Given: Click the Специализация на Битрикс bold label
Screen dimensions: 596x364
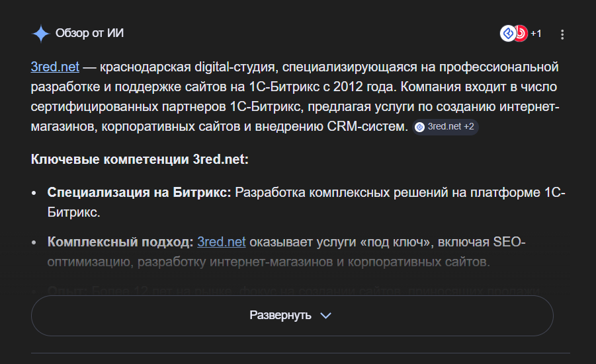Looking at the screenshot, I should 139,192.
